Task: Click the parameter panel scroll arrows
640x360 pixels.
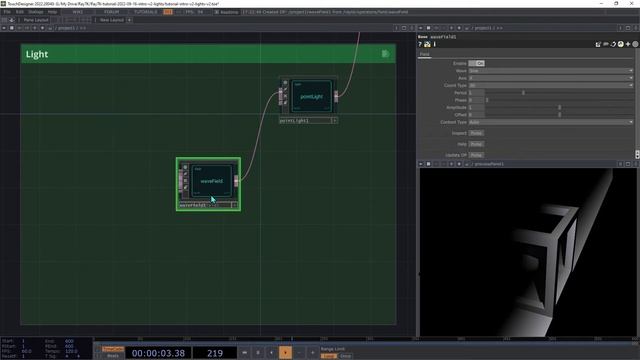Action: click(x=637, y=154)
